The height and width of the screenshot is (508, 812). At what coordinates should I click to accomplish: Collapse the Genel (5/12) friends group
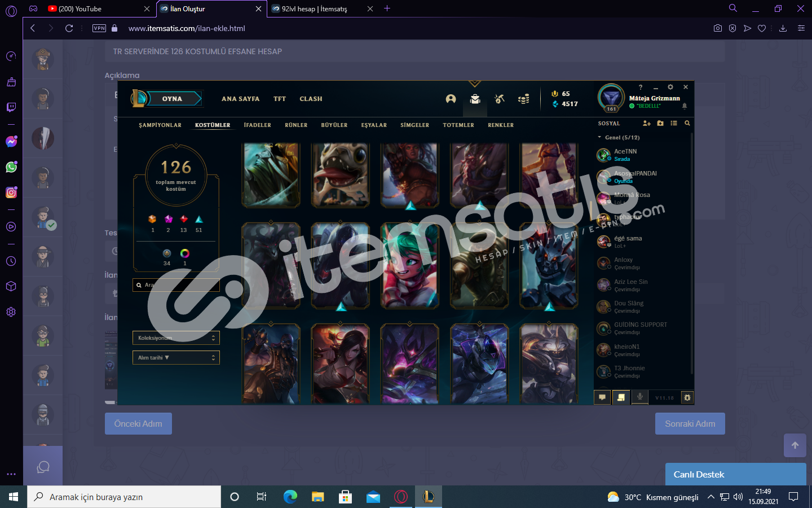point(619,137)
